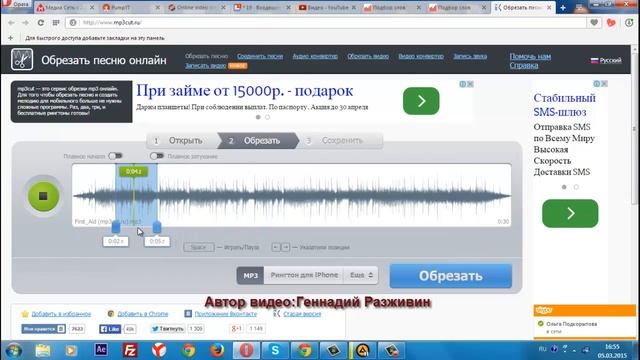Viewport: 640px width, 360px height.
Task: Edit the end time field 0:05
Action: point(157,241)
